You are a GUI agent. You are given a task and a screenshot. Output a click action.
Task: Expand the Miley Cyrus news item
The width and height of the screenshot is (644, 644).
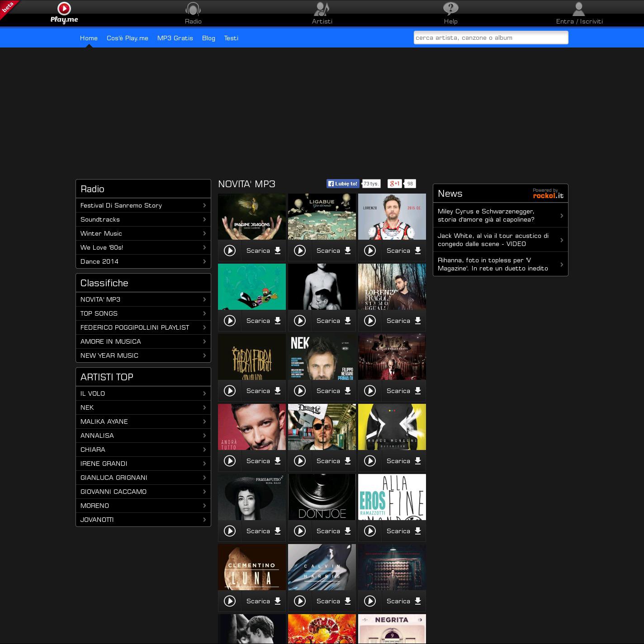562,216
